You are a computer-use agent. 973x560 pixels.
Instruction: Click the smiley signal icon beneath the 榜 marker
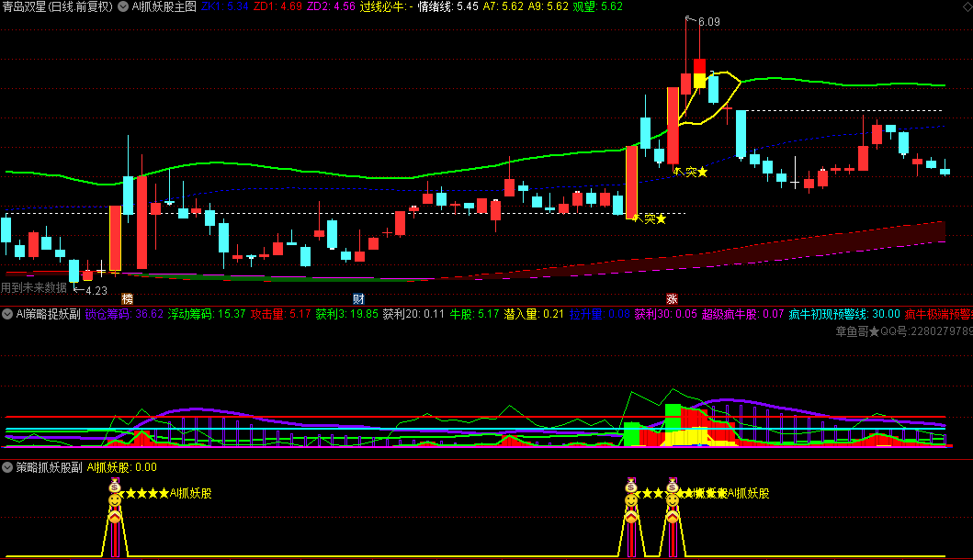point(115,499)
